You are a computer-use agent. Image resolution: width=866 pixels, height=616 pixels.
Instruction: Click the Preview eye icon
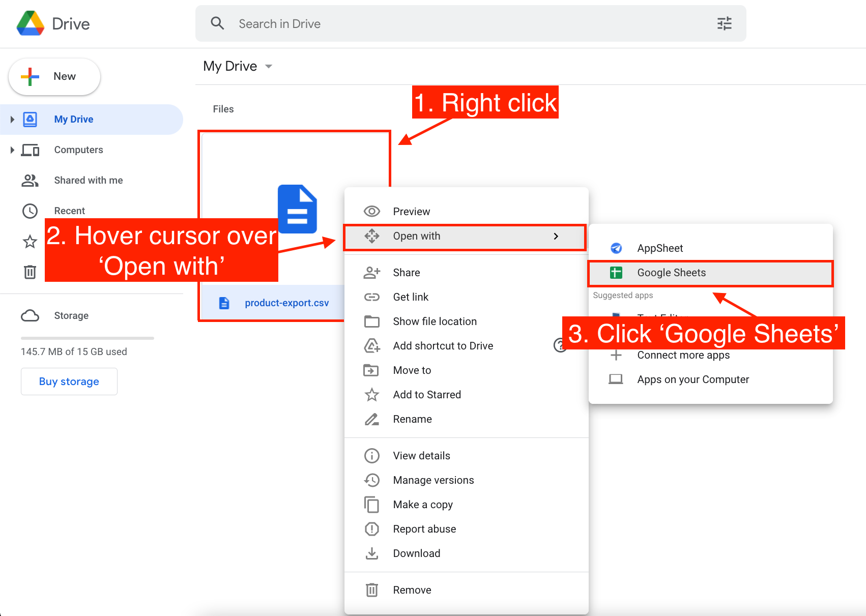[x=372, y=212]
